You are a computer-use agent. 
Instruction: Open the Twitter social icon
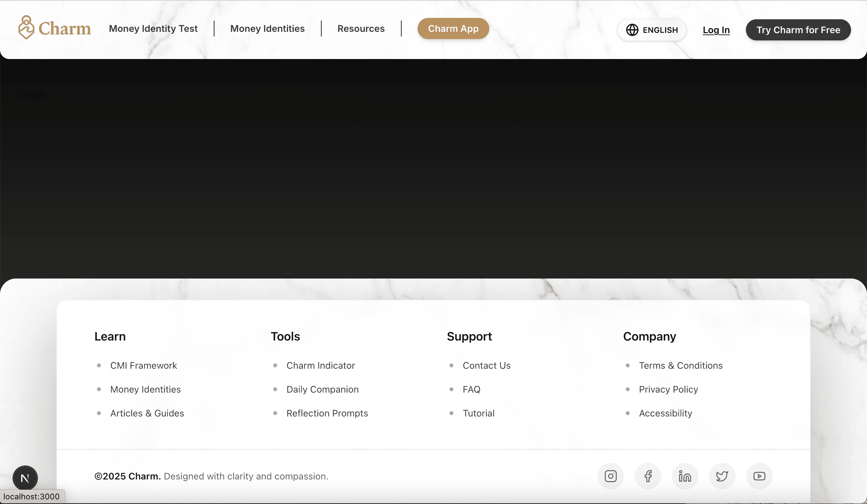coord(722,476)
